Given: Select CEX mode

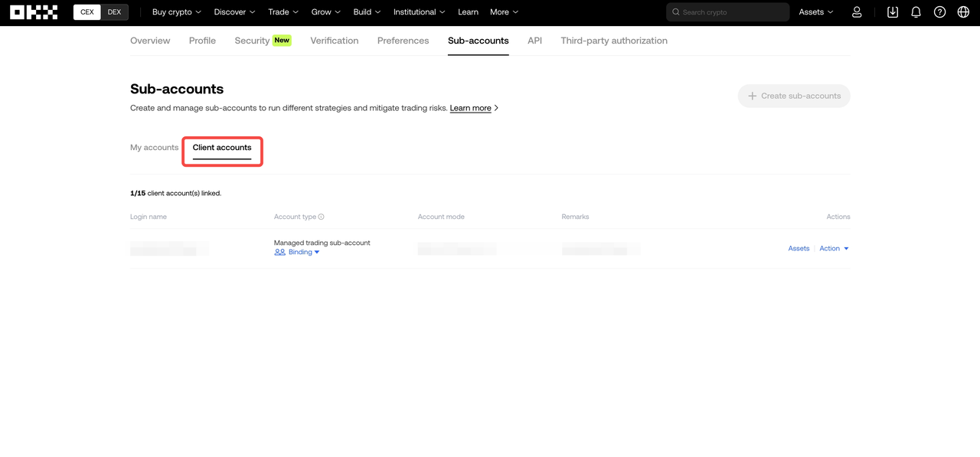Looking at the screenshot, I should pyautogui.click(x=87, y=11).
